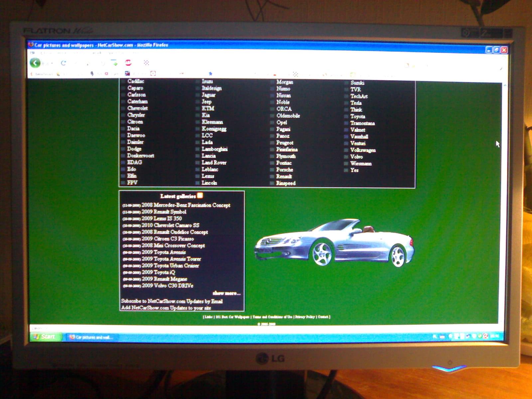The width and height of the screenshot is (532, 399).
Task: Open 2010 Chevrolet Camaro SS gallery
Action: (171, 225)
